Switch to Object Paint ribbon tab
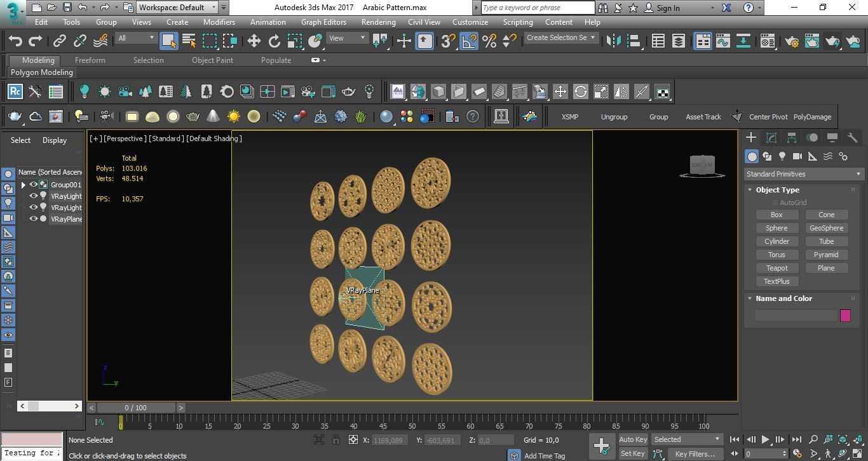Screen dimensions: 868x461 pos(212,60)
